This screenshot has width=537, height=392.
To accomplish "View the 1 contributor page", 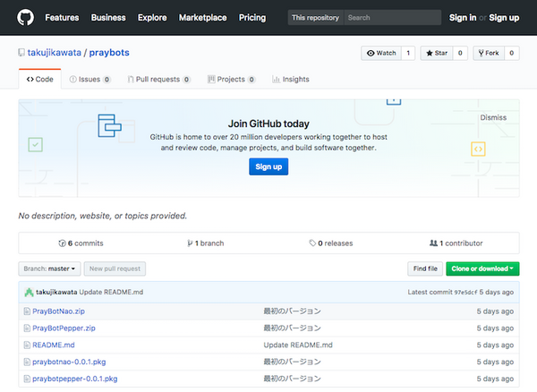I will tap(456, 243).
